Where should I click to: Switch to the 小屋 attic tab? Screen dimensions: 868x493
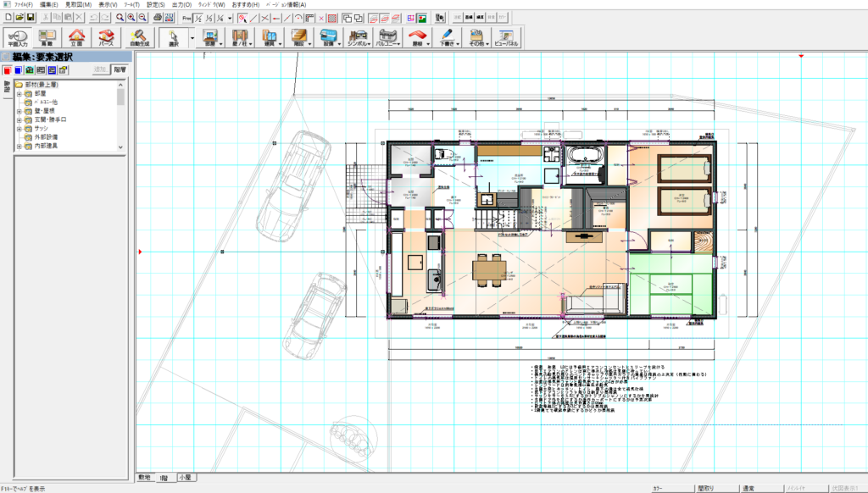[185, 477]
